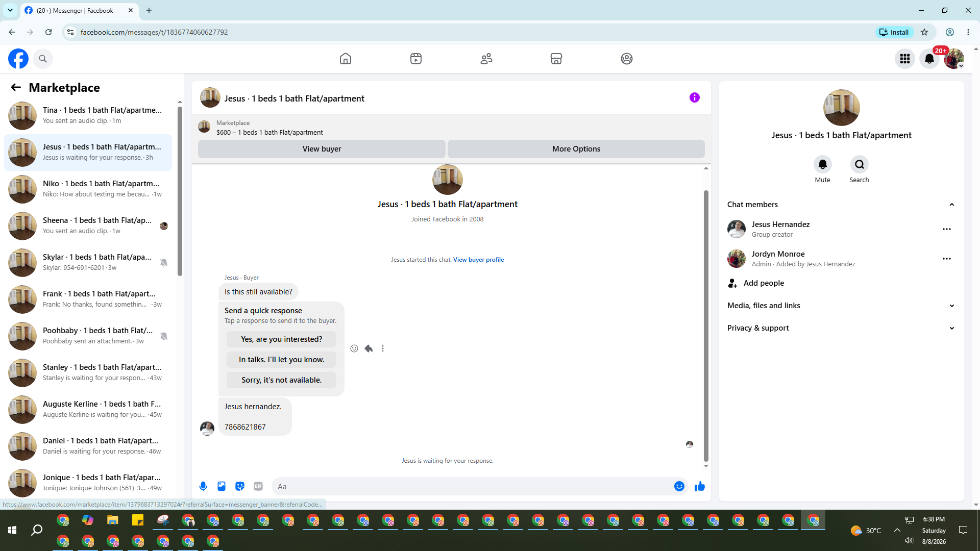The height and width of the screenshot is (551, 980).
Task: Open More Options for the listing
Action: click(x=576, y=149)
